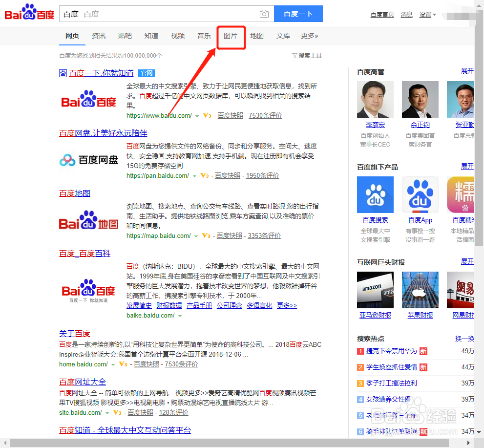Switch to the 图片 tab
This screenshot has width=484, height=448.
231,36
